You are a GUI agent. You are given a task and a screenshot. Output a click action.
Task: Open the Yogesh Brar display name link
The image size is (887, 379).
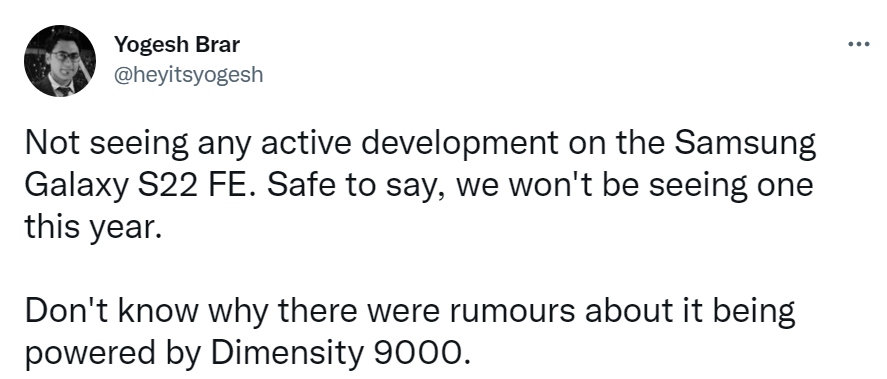177,45
